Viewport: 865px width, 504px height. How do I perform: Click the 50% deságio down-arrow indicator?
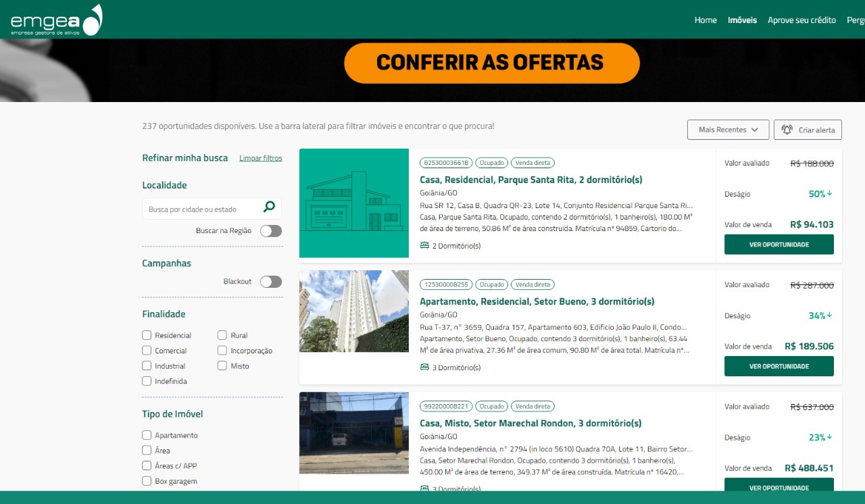coord(829,194)
